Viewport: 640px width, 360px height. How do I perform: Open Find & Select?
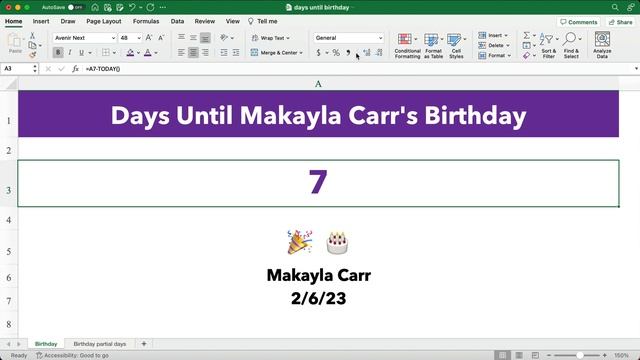pyautogui.click(x=571, y=46)
